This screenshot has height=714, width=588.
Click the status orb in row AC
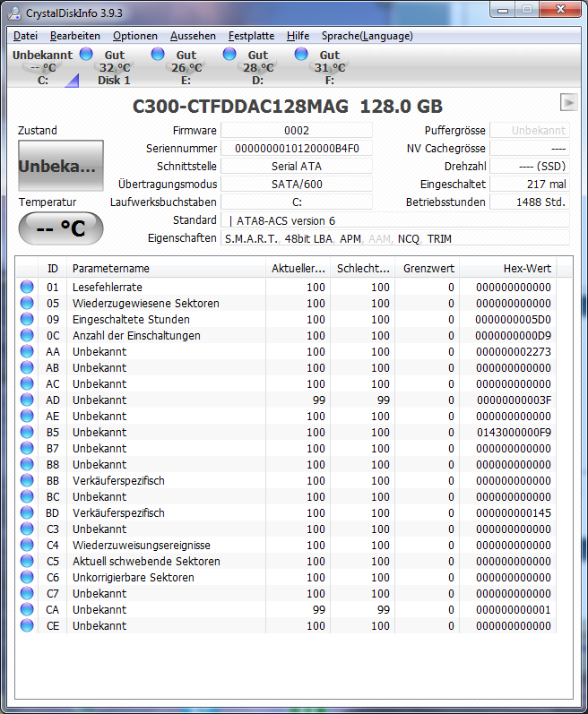pos(27,383)
